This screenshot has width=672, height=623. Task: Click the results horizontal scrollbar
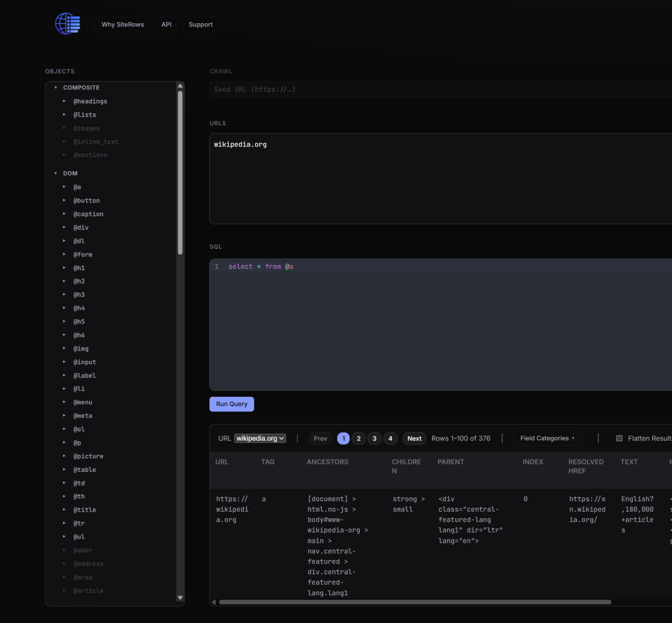pyautogui.click(x=415, y=602)
